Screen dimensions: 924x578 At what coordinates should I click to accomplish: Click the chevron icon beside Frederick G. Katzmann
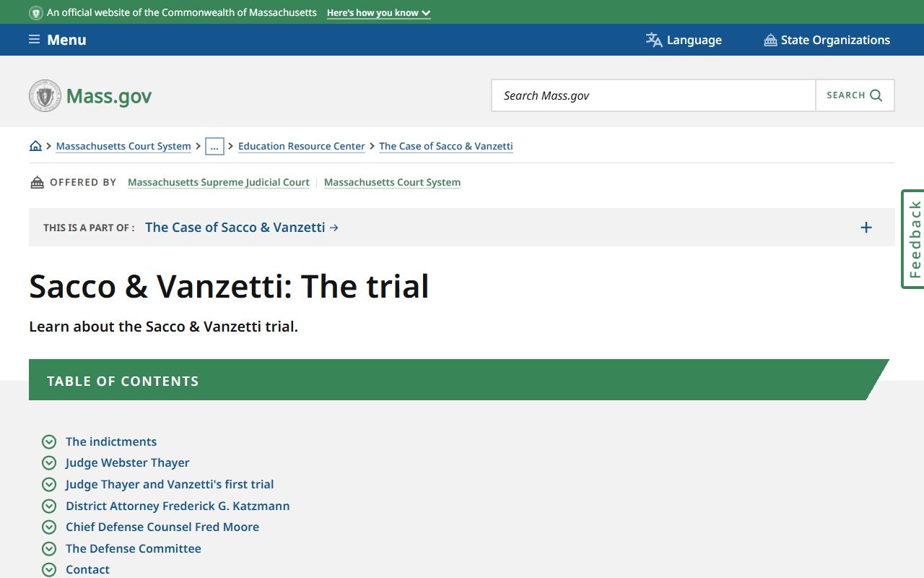[49, 506]
